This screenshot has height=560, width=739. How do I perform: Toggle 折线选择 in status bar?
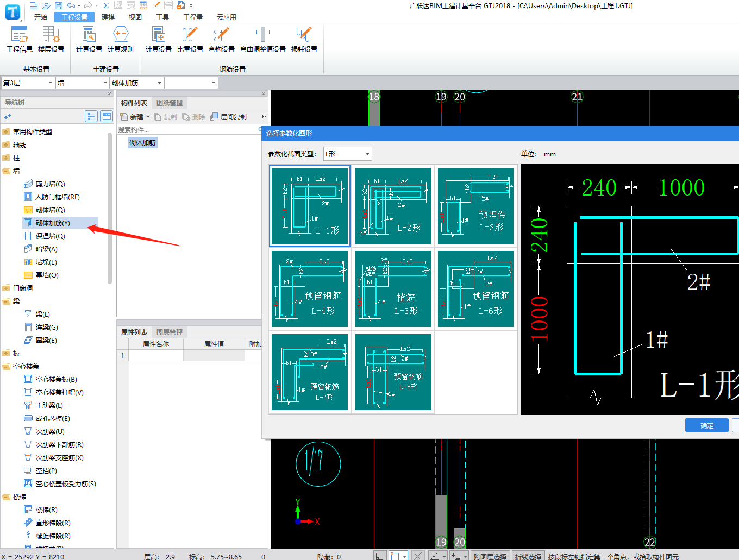pyautogui.click(x=528, y=556)
